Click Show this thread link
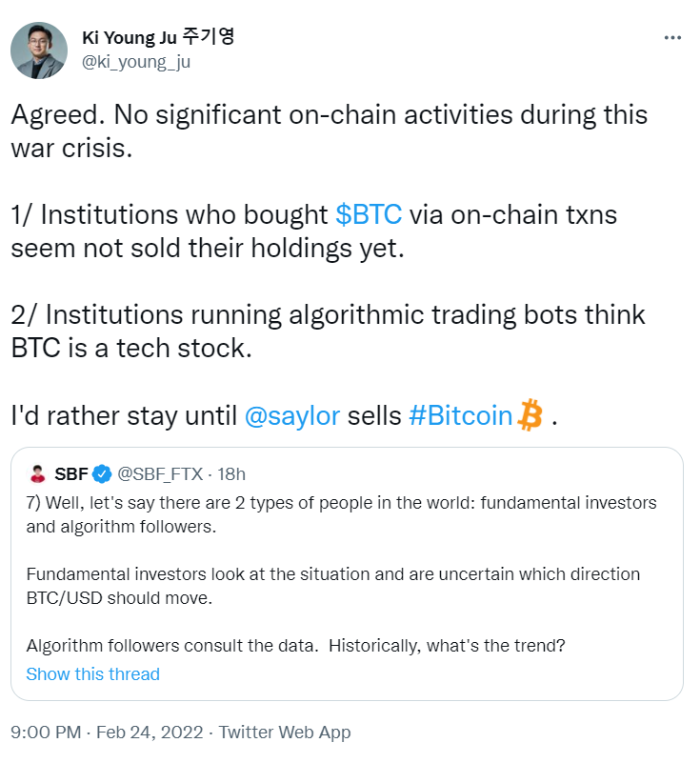The image size is (700, 763). tap(92, 674)
